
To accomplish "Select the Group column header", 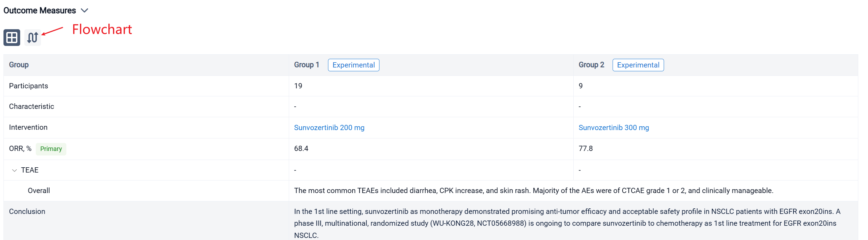I will (x=19, y=65).
